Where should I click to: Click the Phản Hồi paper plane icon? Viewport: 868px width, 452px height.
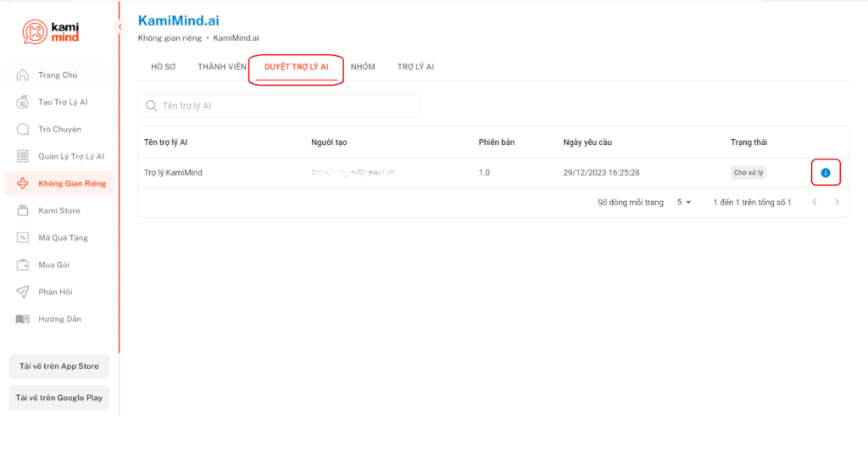tap(23, 292)
